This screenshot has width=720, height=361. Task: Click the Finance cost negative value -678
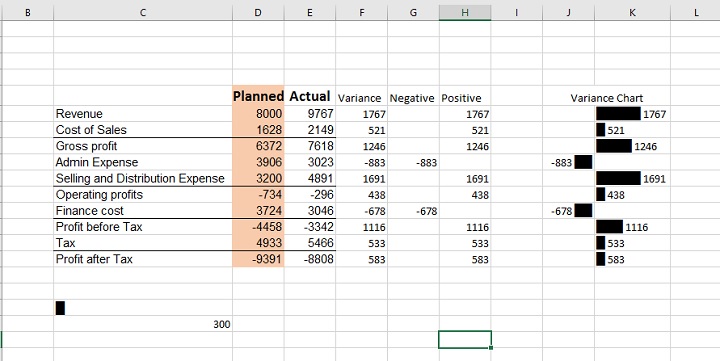click(x=413, y=211)
